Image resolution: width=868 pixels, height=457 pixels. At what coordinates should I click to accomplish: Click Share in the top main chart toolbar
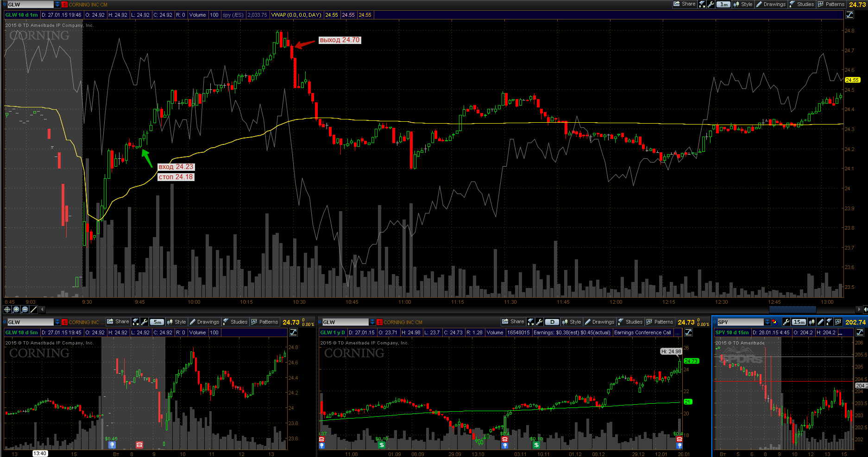685,4
